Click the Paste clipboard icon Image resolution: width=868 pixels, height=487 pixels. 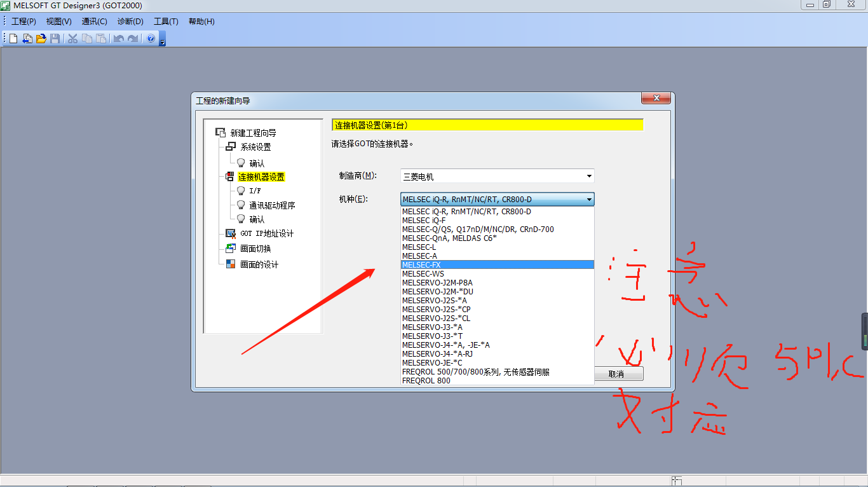[101, 39]
